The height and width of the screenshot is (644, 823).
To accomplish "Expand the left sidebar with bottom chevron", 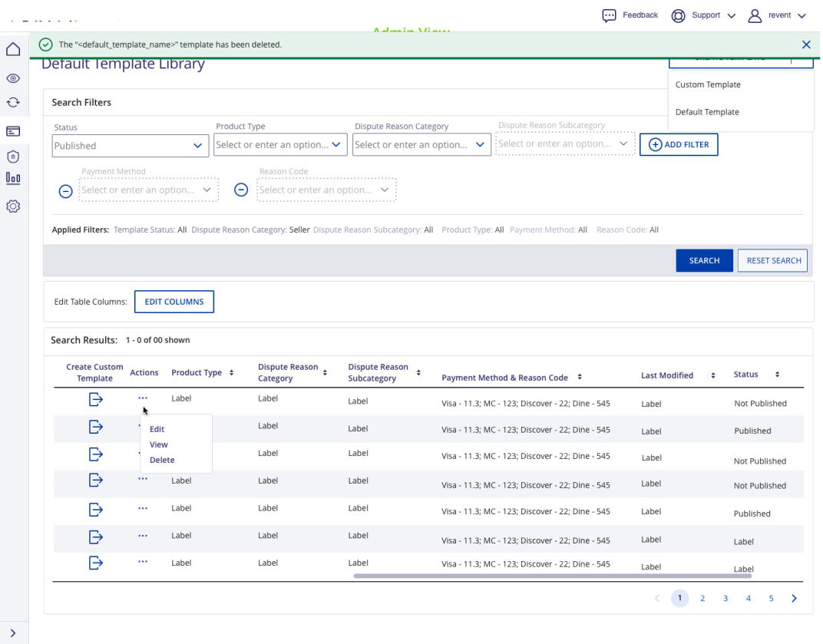I will [13, 632].
